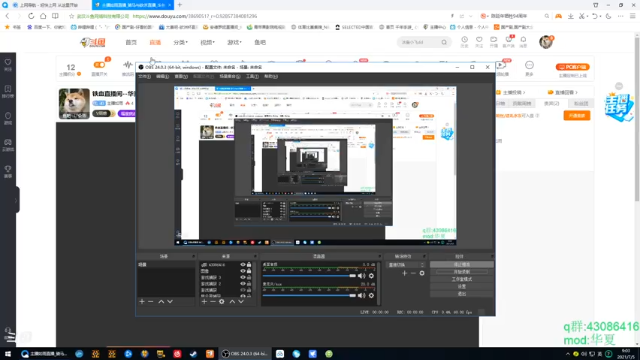Screen dimensions: 640x360
Task: Move the selected source up with arrow
Action: pyautogui.click(x=232, y=302)
